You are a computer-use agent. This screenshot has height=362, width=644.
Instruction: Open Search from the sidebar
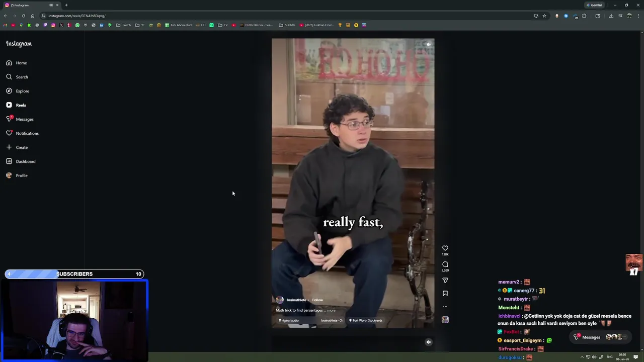(x=17, y=77)
